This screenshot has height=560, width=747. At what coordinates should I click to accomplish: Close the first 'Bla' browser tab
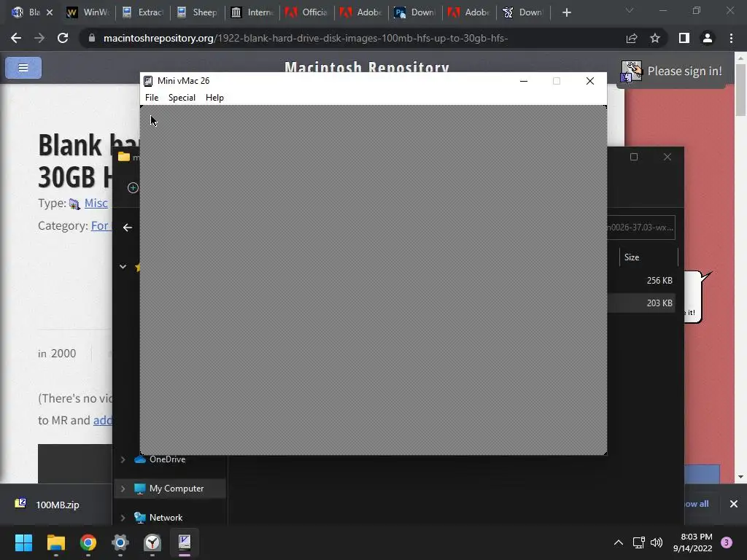pos(50,12)
